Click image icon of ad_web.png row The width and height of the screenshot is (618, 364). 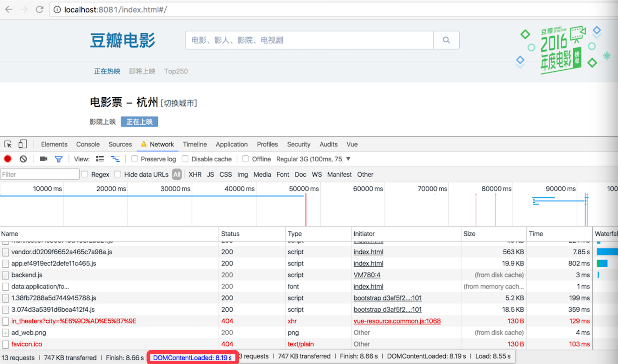(x=5, y=333)
